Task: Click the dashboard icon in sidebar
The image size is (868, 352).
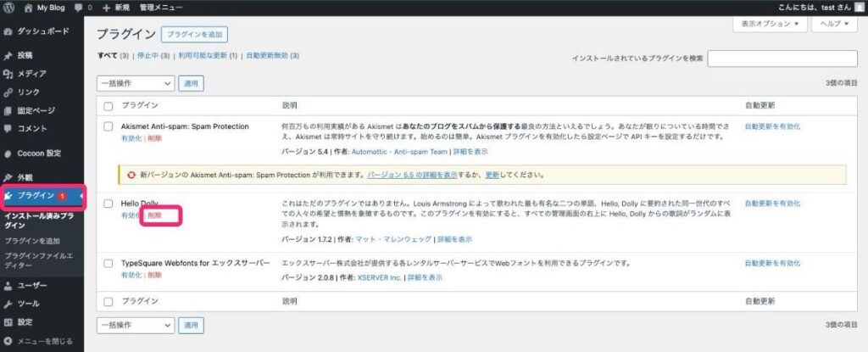Action: [8, 31]
